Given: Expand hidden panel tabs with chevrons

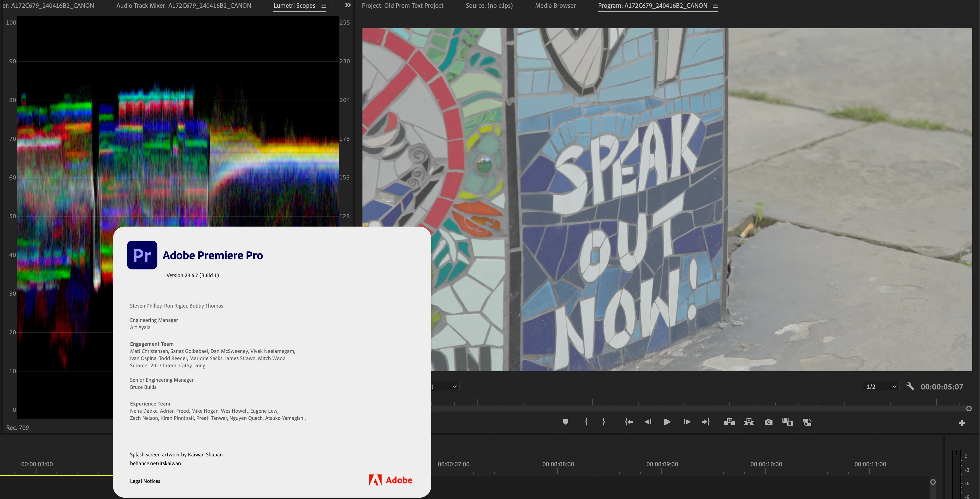Looking at the screenshot, I should tap(348, 5).
